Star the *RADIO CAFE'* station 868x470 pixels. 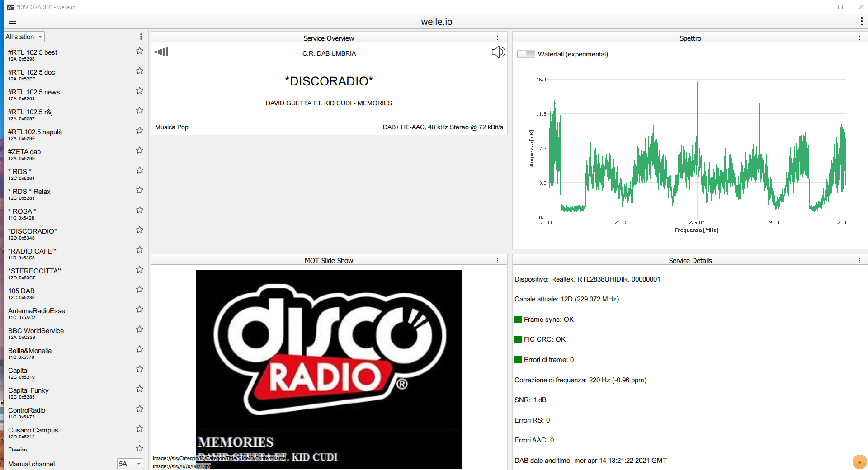140,250
